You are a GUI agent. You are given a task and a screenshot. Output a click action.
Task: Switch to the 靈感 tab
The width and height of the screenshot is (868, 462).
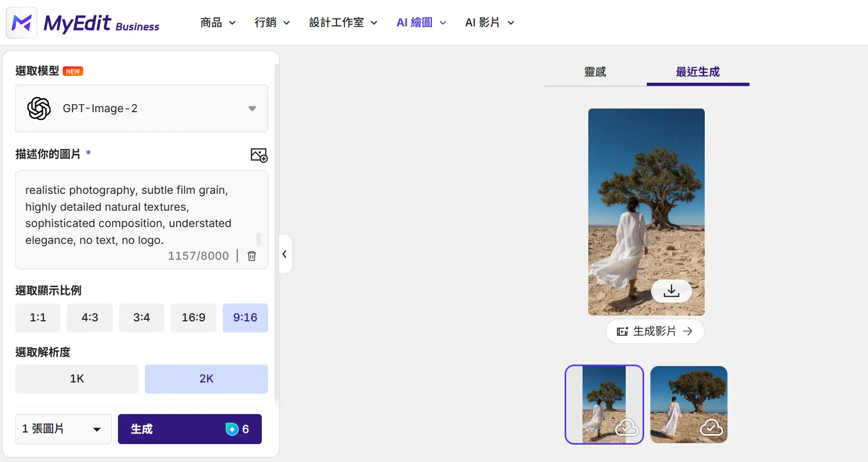click(595, 72)
